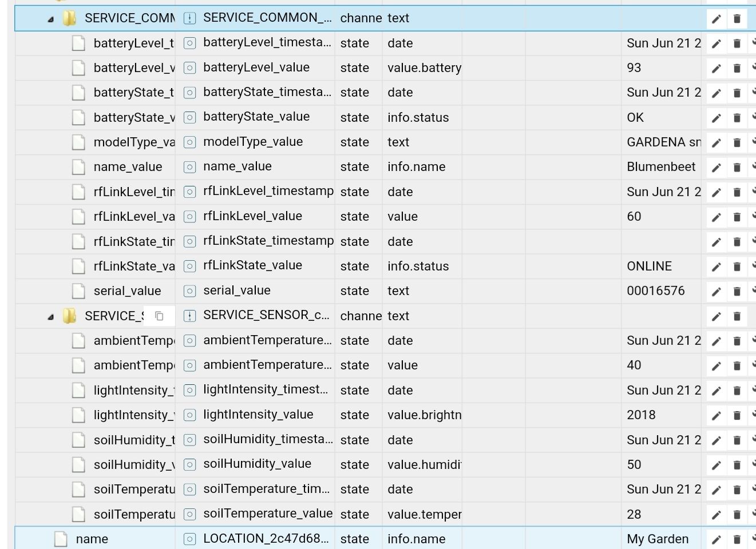The width and height of the screenshot is (756, 549).
Task: Edit the soilHumidity_value object
Action: click(x=717, y=465)
